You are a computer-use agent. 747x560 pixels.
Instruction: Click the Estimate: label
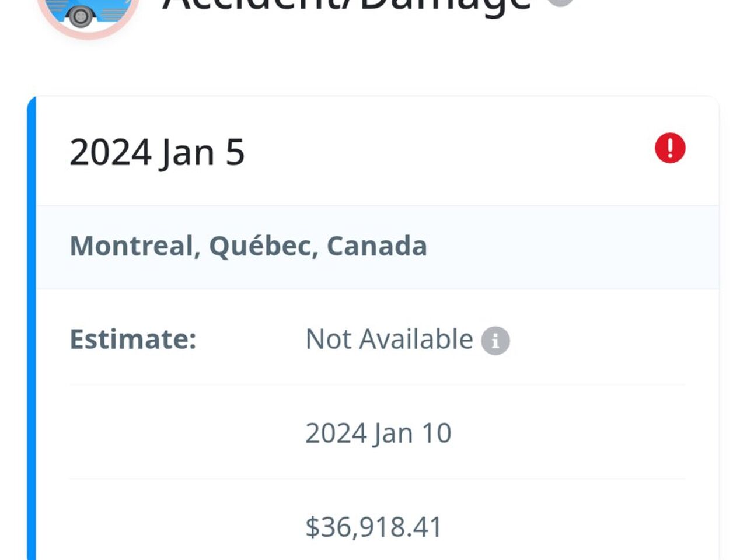(133, 339)
